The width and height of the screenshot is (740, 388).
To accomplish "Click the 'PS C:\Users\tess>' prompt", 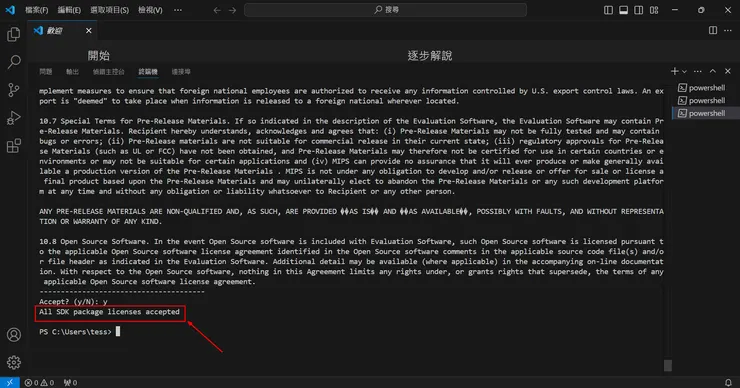I will [x=76, y=332].
